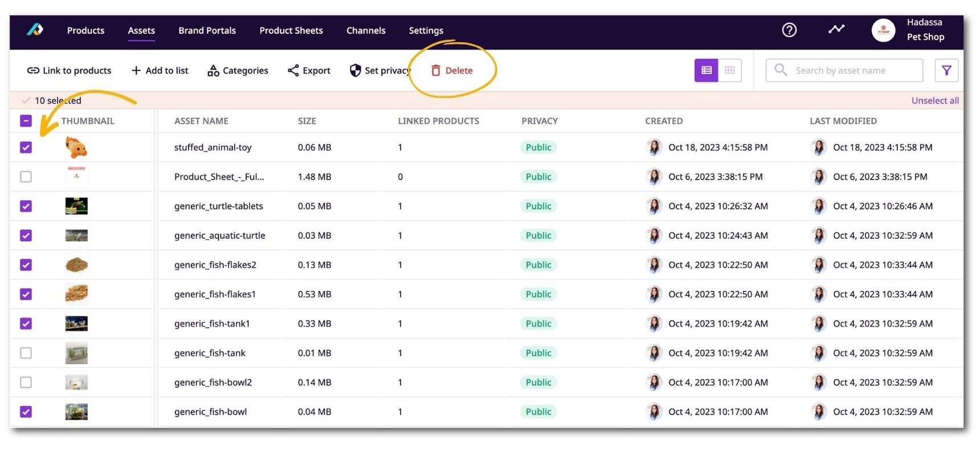
Task: Open the Hadassa Pet Shop account menu
Action: [x=909, y=30]
